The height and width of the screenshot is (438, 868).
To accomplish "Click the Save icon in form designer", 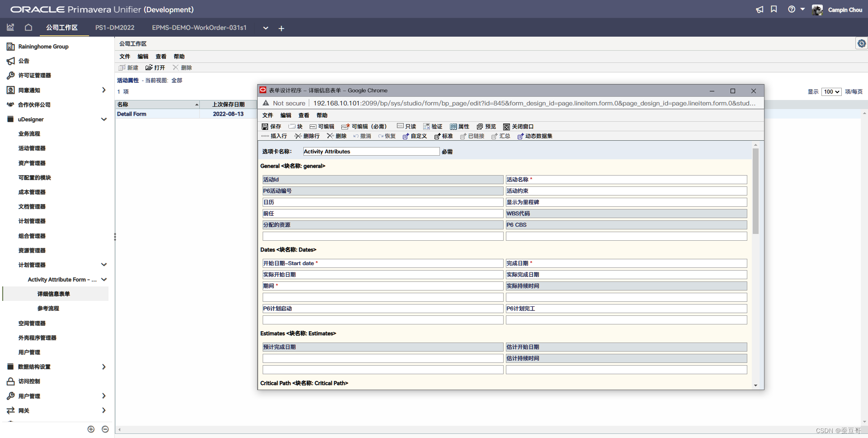I will click(x=265, y=127).
